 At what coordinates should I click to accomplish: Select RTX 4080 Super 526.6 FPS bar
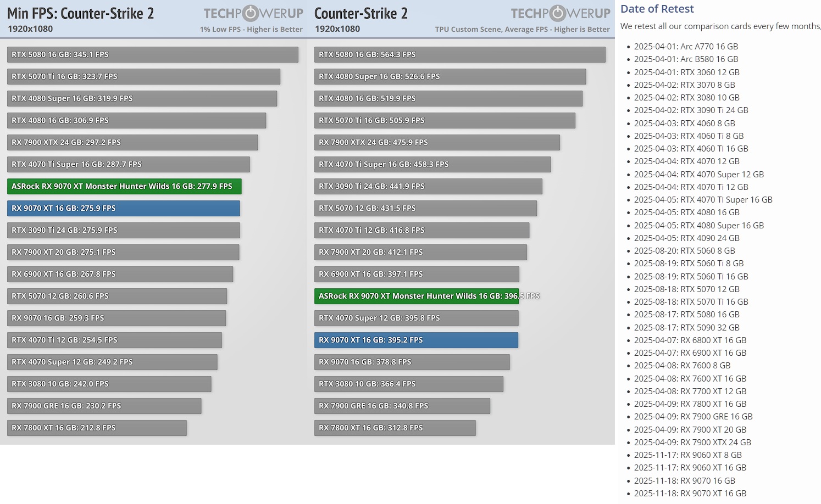[450, 76]
